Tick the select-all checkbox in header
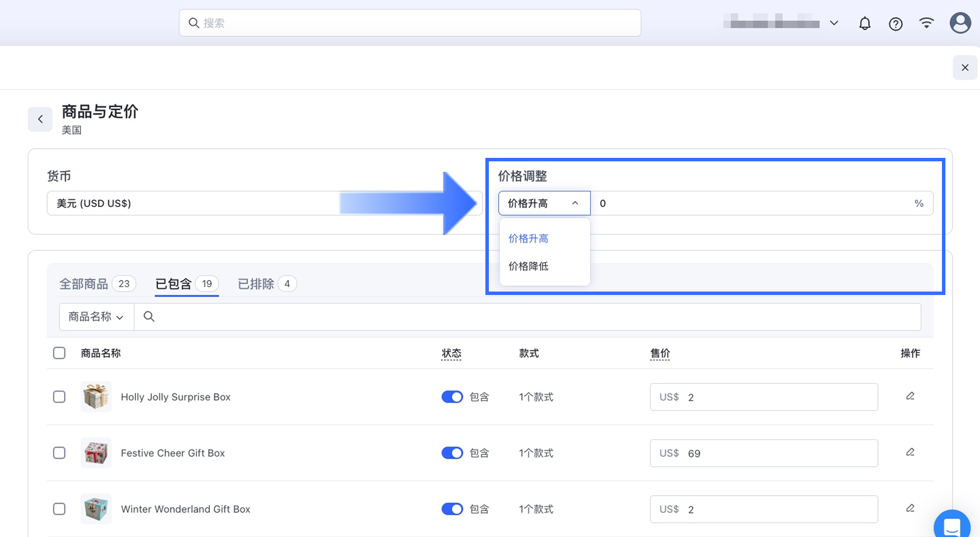980x537 pixels. 59,353
